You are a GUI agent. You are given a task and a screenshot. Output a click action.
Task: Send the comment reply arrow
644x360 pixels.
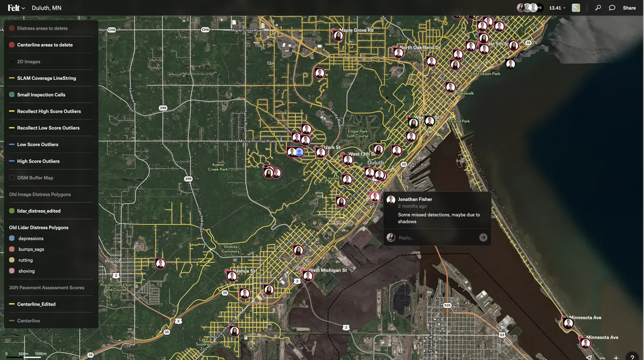483,238
